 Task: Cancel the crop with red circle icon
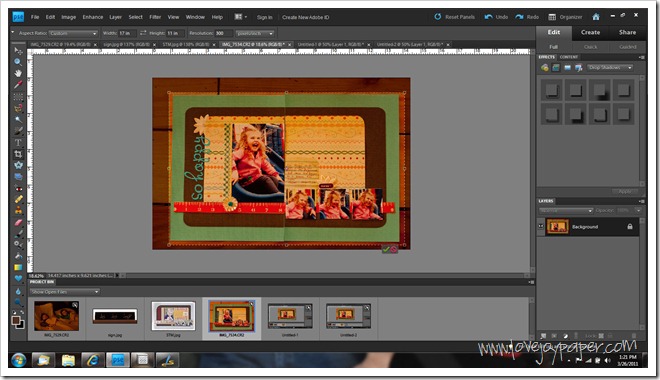tap(394, 249)
